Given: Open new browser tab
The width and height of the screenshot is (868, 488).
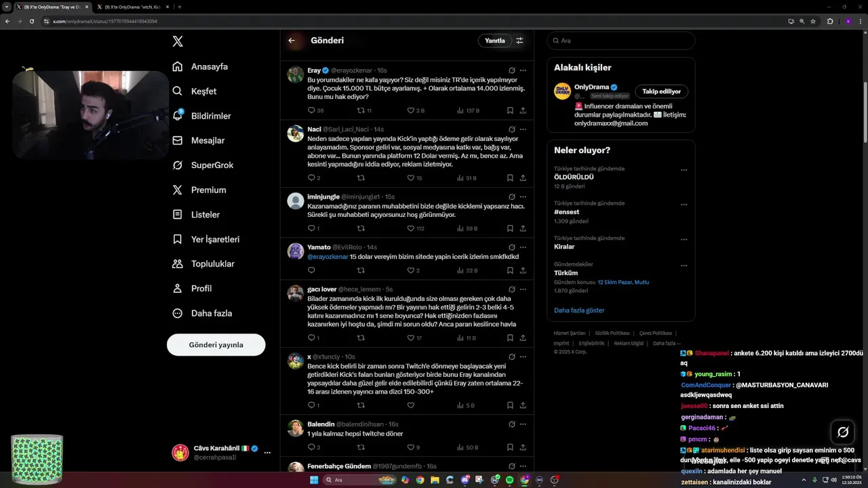Looking at the screenshot, I should pos(180,7).
